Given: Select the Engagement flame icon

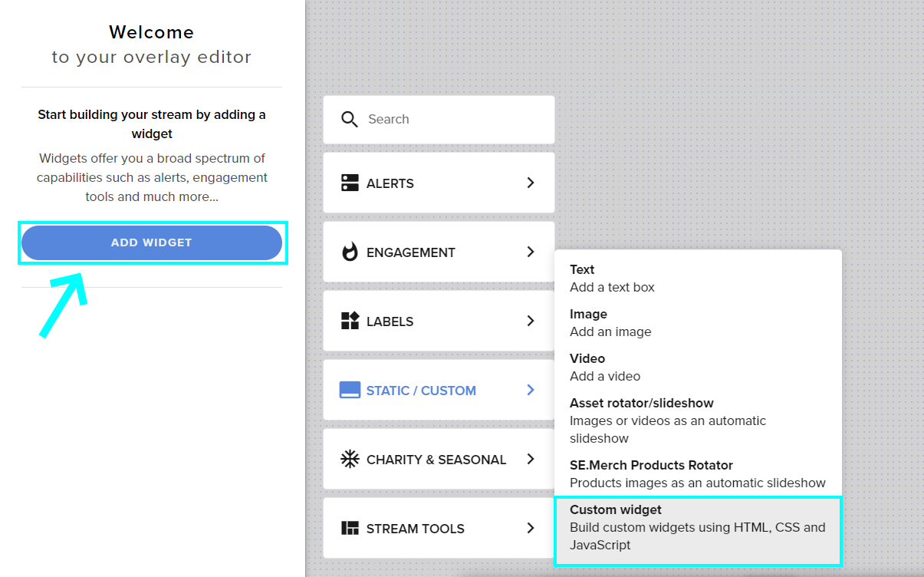Looking at the screenshot, I should (x=350, y=252).
